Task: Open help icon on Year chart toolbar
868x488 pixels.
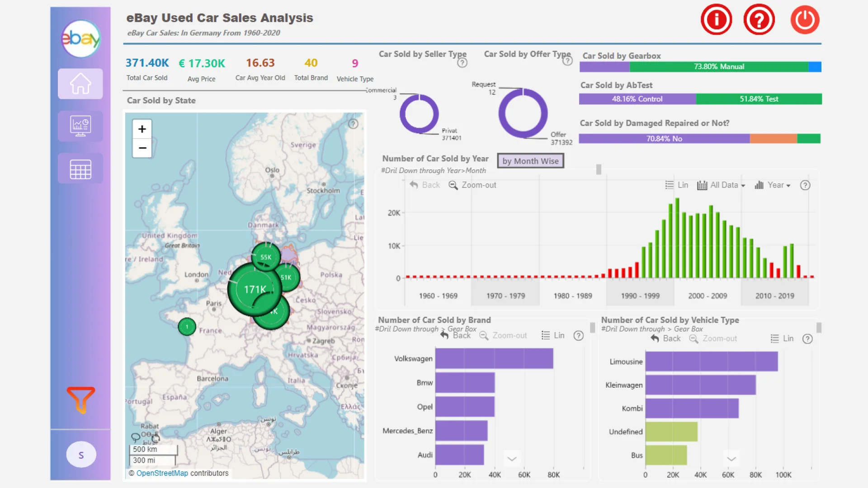Action: coord(805,185)
